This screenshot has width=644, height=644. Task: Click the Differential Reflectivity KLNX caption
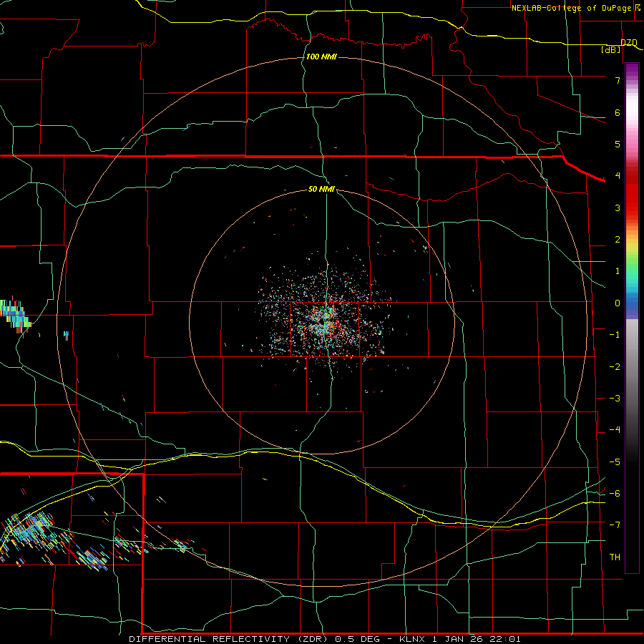pyautogui.click(x=325, y=639)
